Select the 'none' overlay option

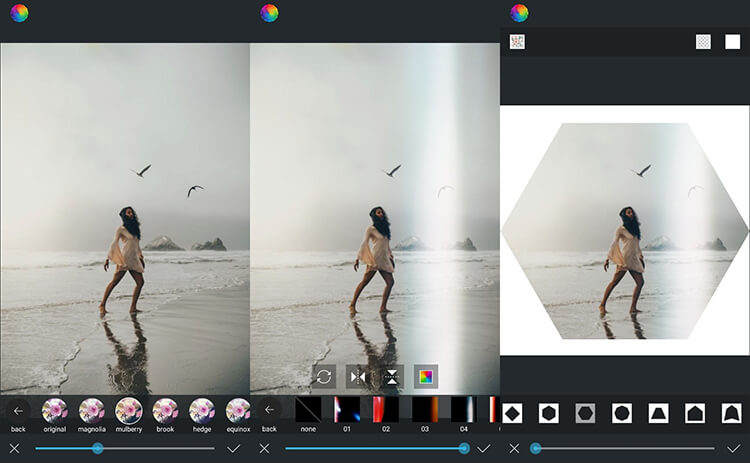click(310, 409)
